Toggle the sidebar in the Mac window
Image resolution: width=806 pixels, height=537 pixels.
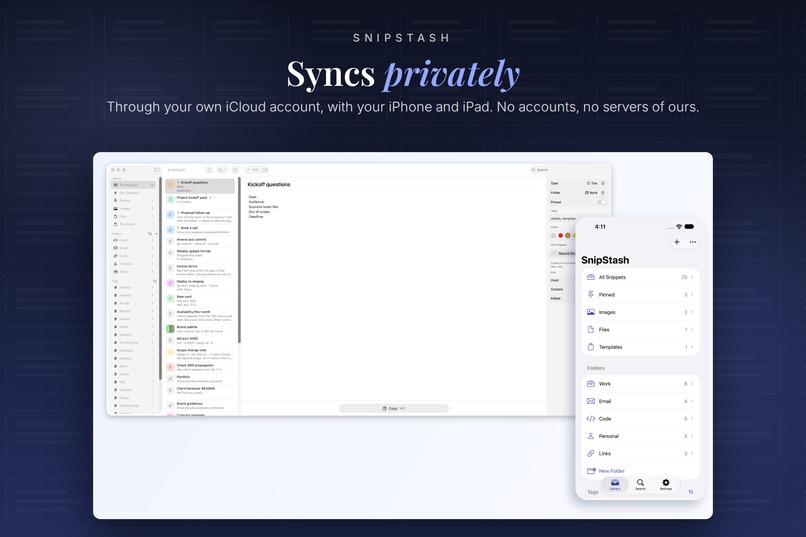(x=157, y=170)
